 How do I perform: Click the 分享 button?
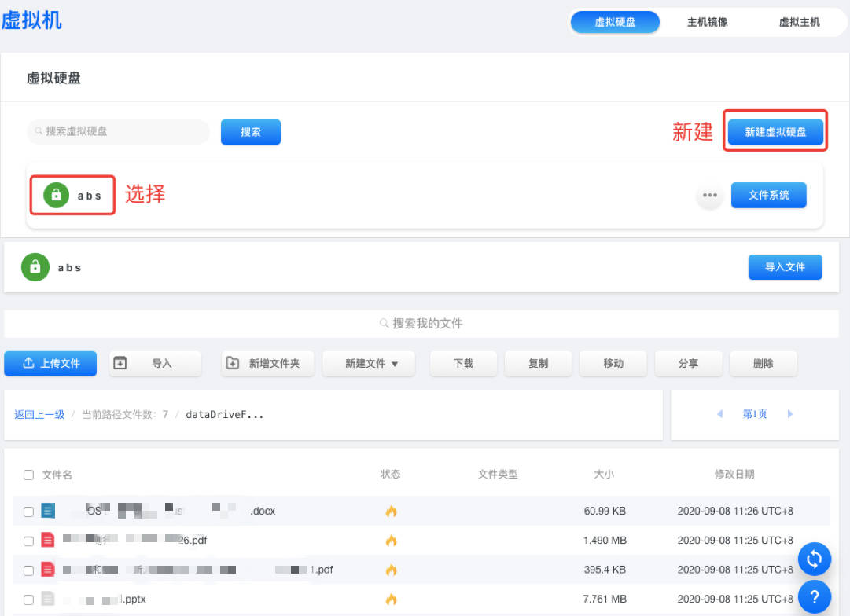(689, 363)
